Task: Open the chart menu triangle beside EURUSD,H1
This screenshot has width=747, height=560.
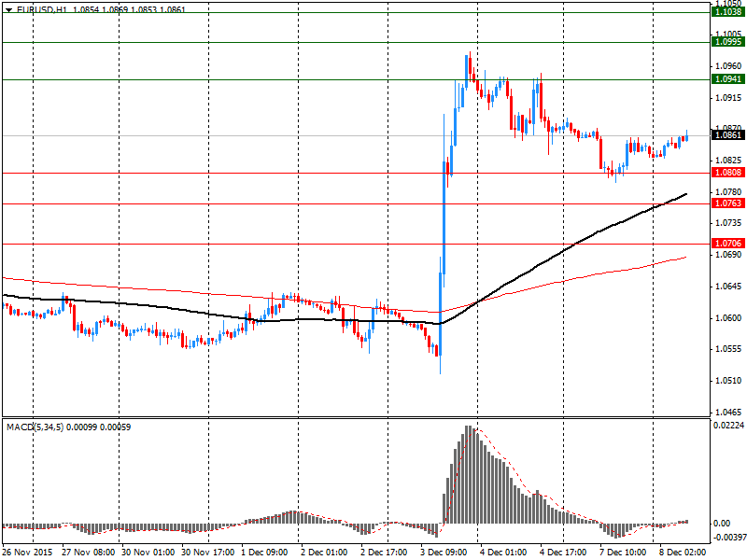Action: [x=9, y=9]
